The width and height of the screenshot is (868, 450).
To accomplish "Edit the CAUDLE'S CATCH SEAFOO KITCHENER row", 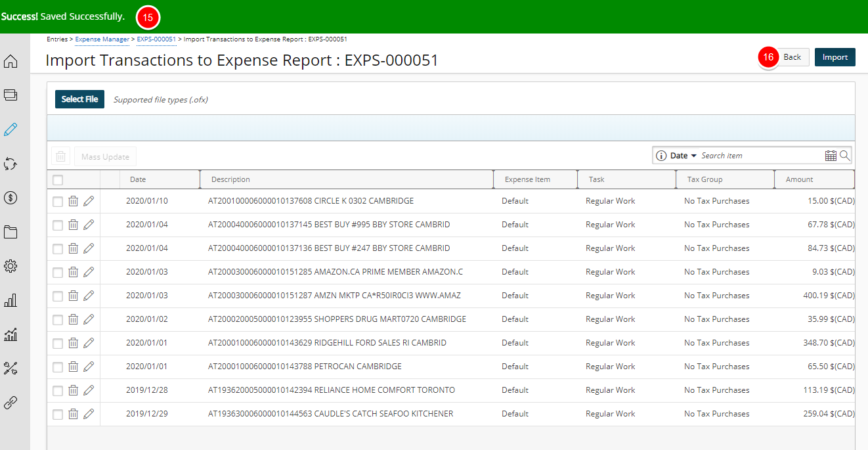I will [x=89, y=414].
